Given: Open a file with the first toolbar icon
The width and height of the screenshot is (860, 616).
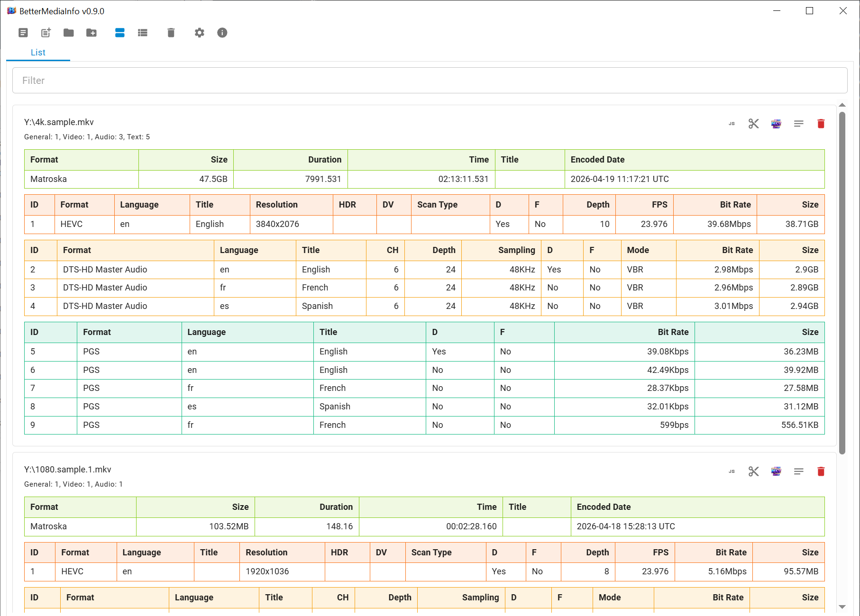Looking at the screenshot, I should coord(23,33).
